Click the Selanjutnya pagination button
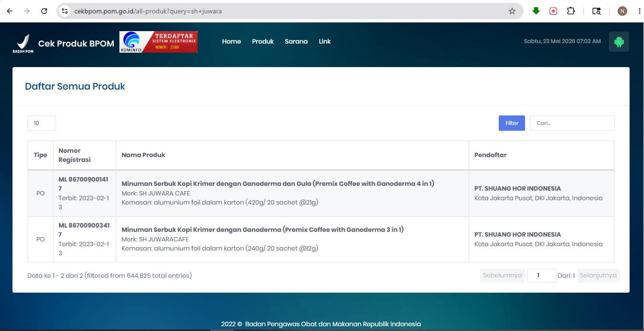The image size is (644, 331). pyautogui.click(x=598, y=275)
